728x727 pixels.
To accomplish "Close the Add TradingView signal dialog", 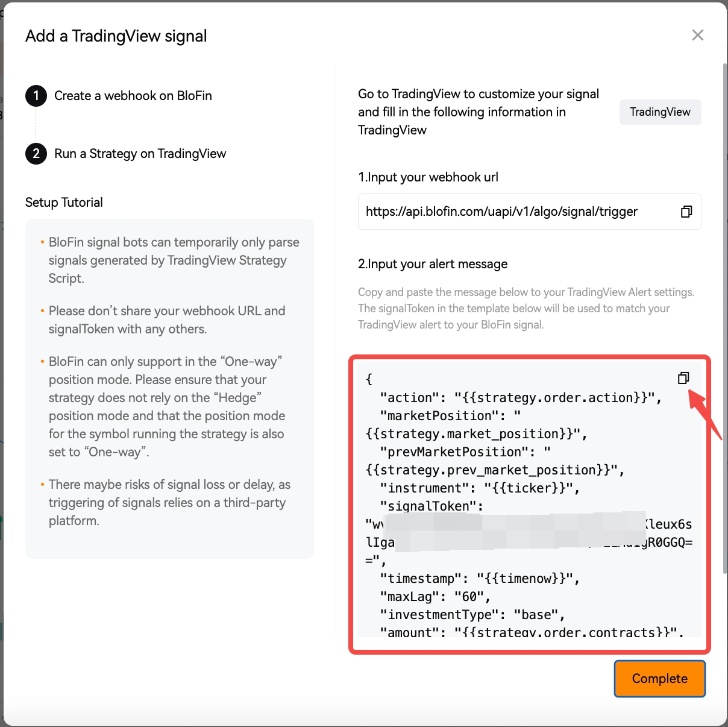I will (698, 35).
